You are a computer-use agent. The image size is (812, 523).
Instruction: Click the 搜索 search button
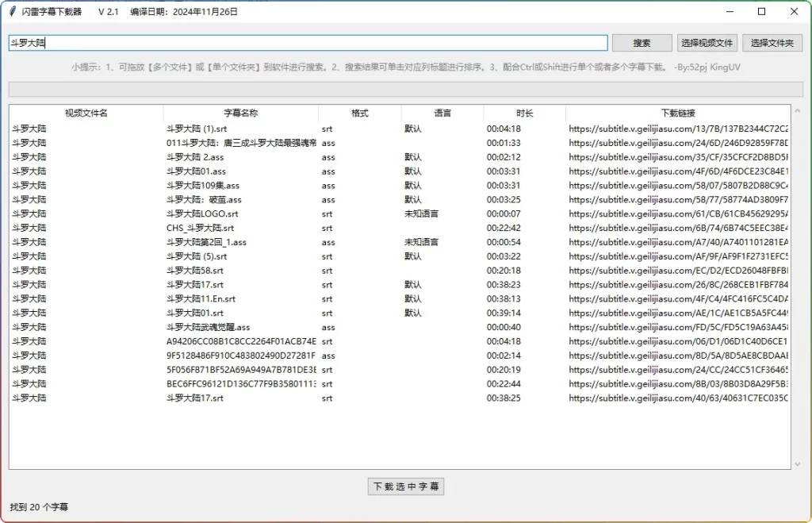coord(643,42)
